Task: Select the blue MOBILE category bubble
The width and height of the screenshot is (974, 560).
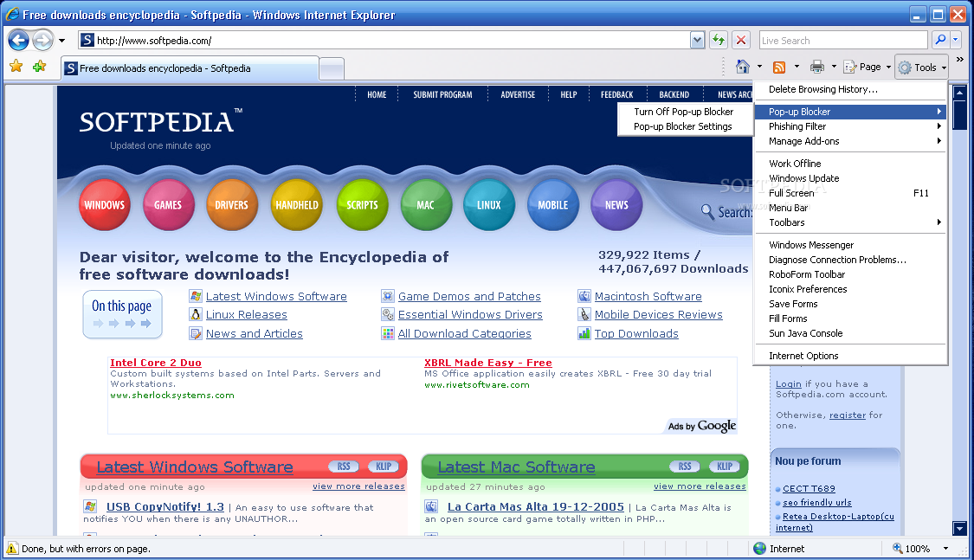Action: tap(553, 205)
